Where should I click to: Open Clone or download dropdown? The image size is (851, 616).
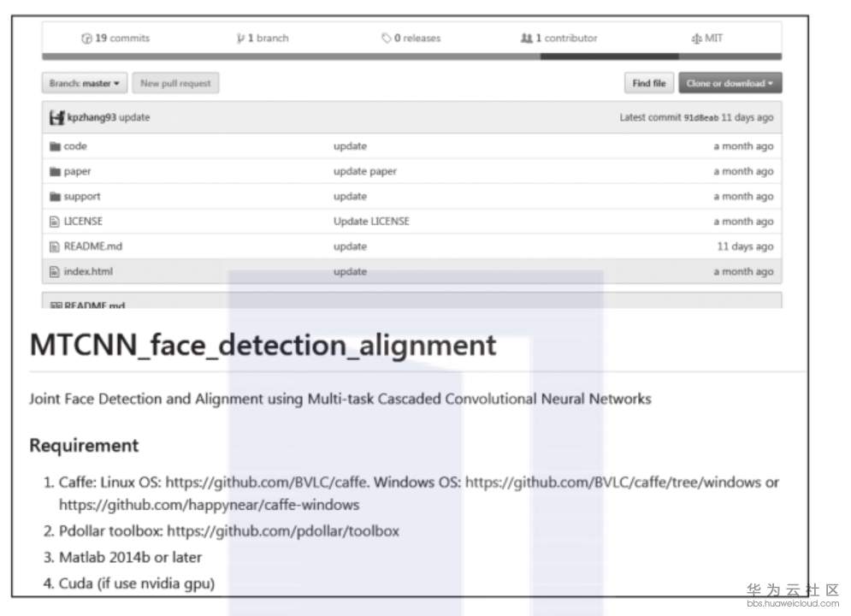730,83
